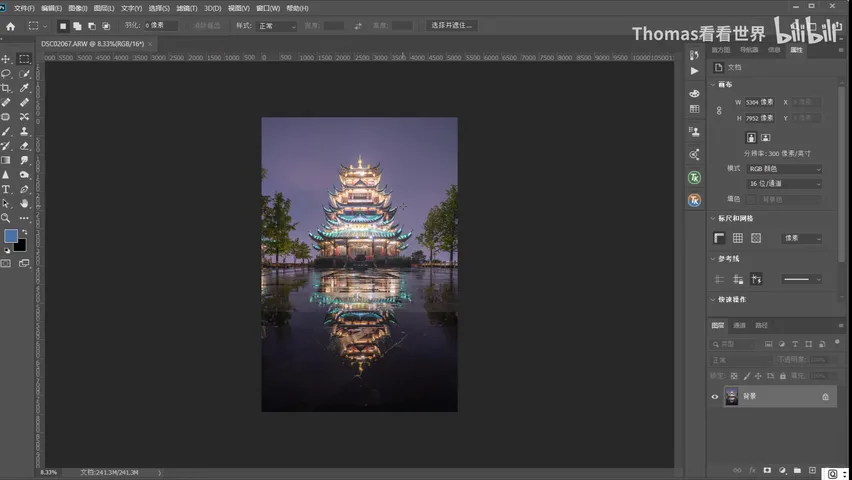The height and width of the screenshot is (480, 852).
Task: Select the Zoom tool
Action: [6, 218]
